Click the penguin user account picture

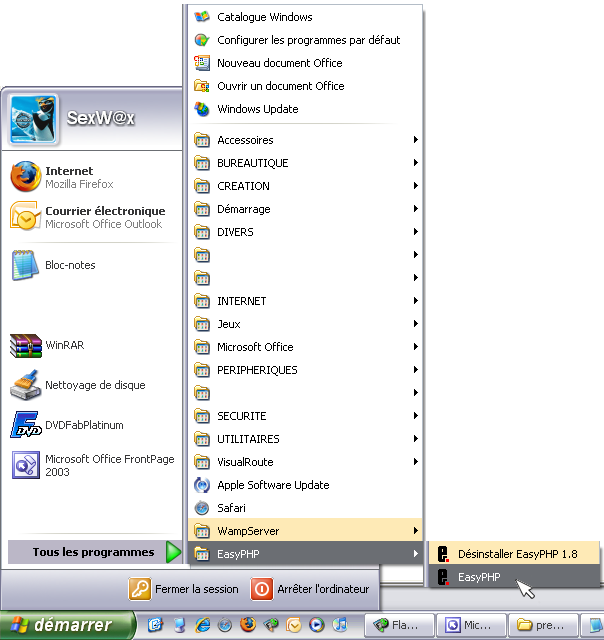[x=33, y=119]
